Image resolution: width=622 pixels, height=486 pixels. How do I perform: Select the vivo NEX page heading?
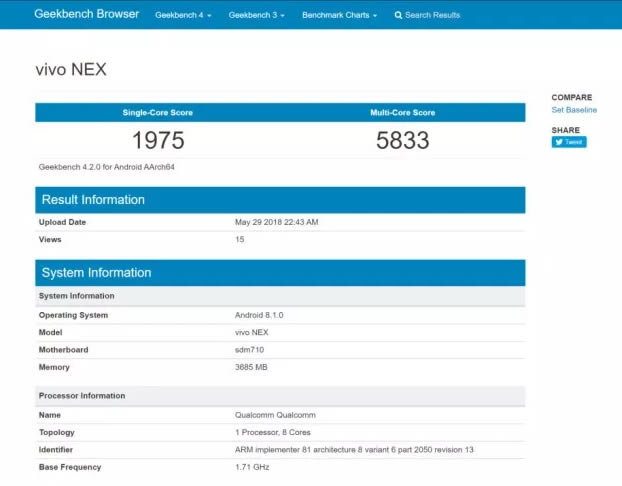point(70,70)
